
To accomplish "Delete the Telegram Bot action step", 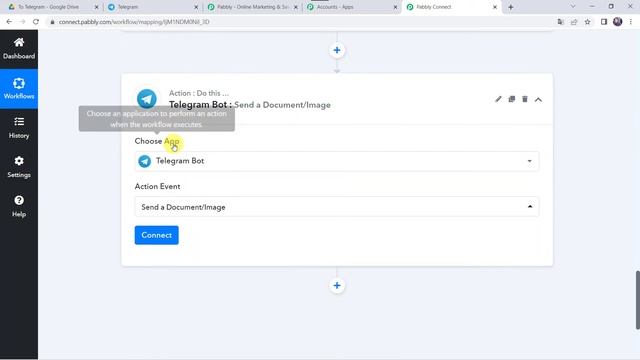I will point(525,99).
